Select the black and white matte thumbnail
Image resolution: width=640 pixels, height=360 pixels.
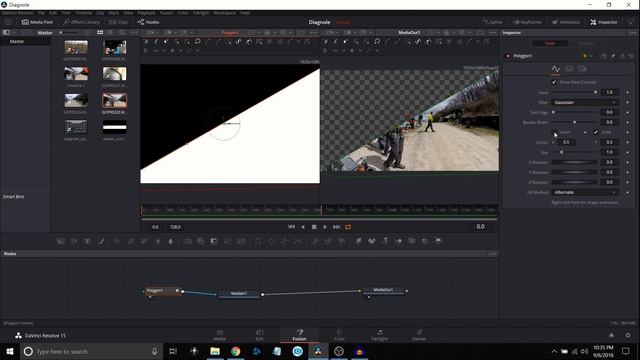[x=115, y=127]
